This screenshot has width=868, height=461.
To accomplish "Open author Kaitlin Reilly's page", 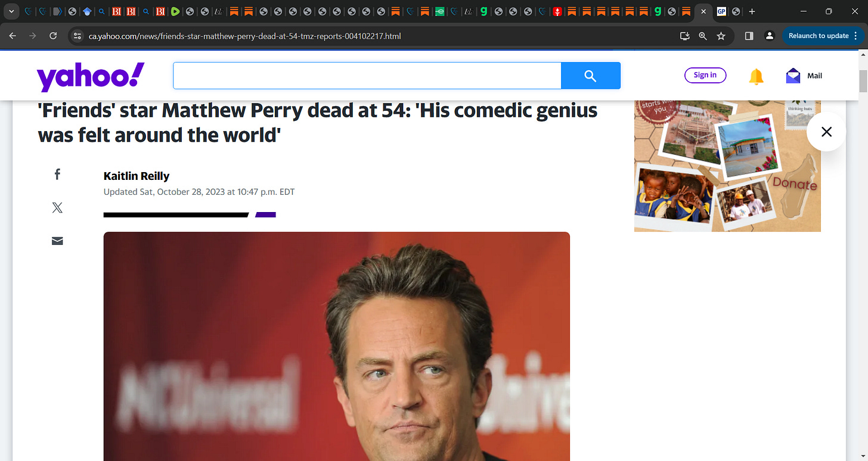I will [x=137, y=176].
